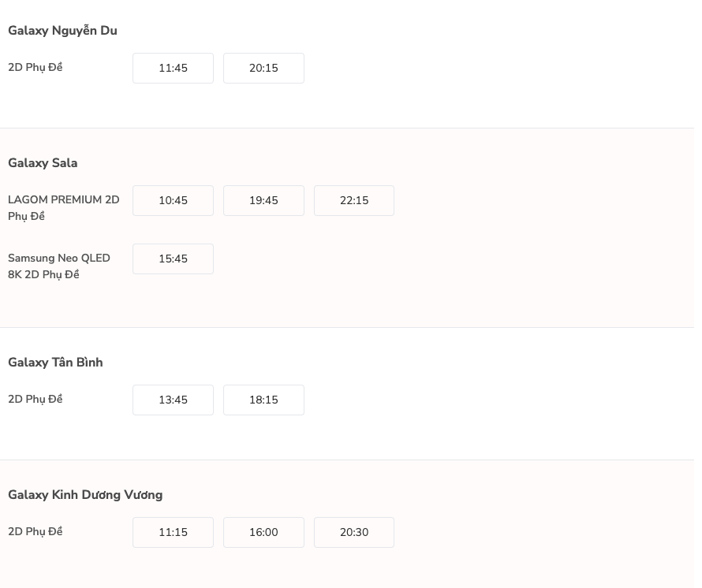This screenshot has width=702, height=588.
Task: Select the 22:15 late showtime
Action: [354, 200]
